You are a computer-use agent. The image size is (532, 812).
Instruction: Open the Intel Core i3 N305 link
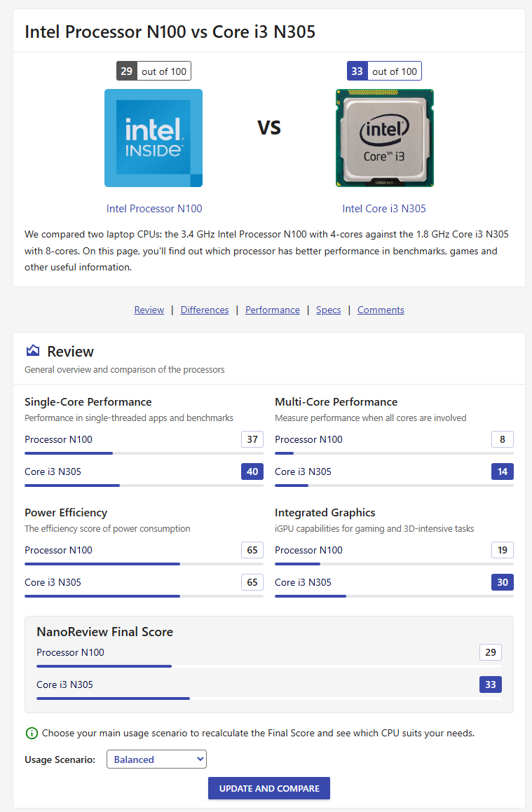point(384,208)
